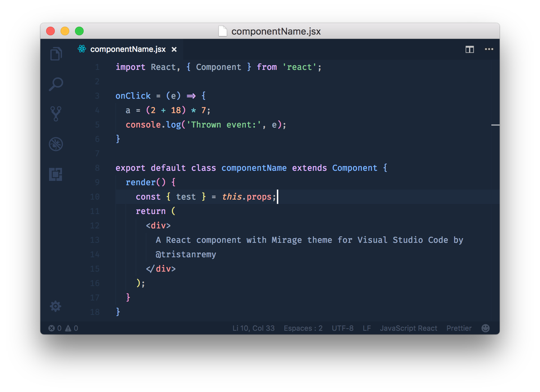Viewport: 540px width, 392px height.
Task: Open the Source Control view
Action: coord(55,113)
